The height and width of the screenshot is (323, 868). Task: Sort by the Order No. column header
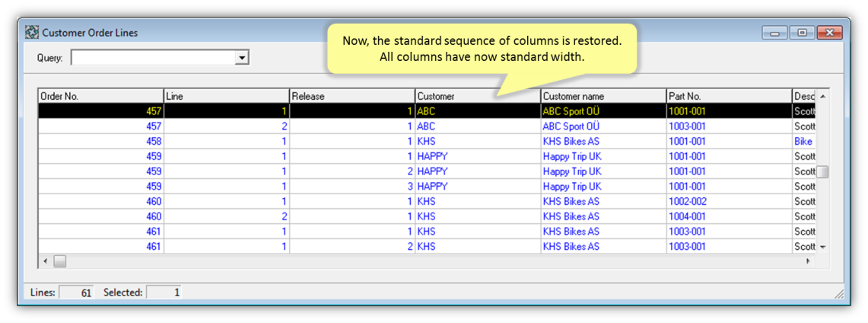click(x=100, y=96)
